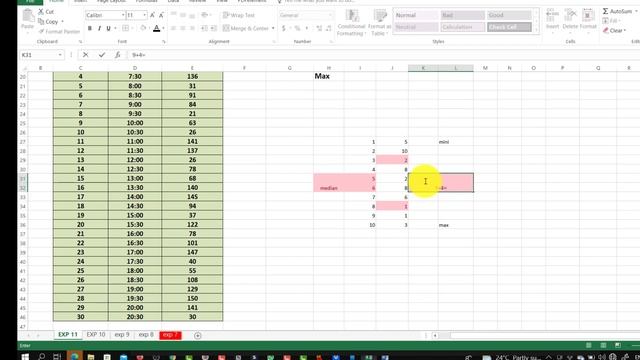Screen dimensions: 640x360
Task: Switch to EXP 10 sheet tab
Action: pyautogui.click(x=96, y=335)
